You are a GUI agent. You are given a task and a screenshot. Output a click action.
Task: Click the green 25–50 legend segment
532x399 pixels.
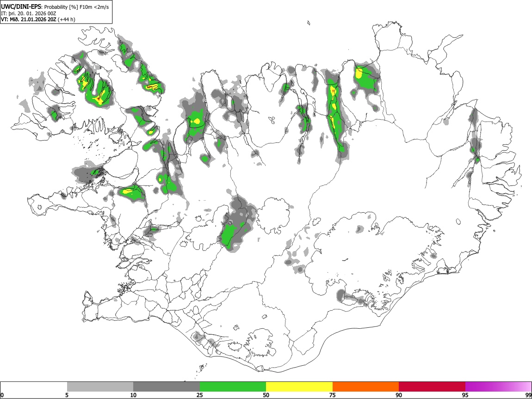click(233, 387)
